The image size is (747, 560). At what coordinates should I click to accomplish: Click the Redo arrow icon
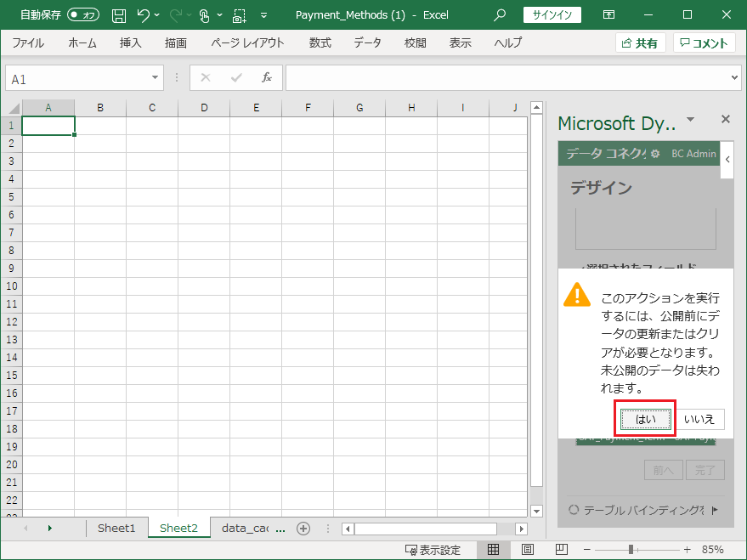176,15
